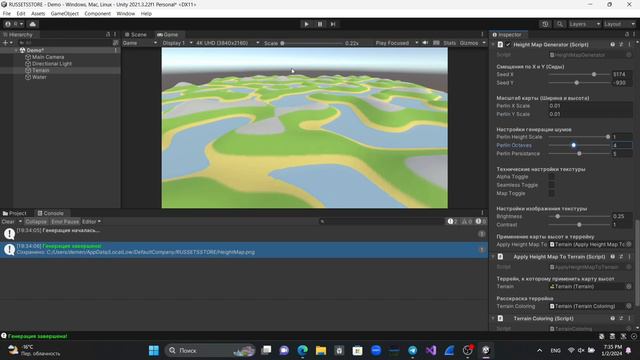Image resolution: width=640 pixels, height=360 pixels.
Task: Open the global search magnifier icon
Action: click(560, 24)
